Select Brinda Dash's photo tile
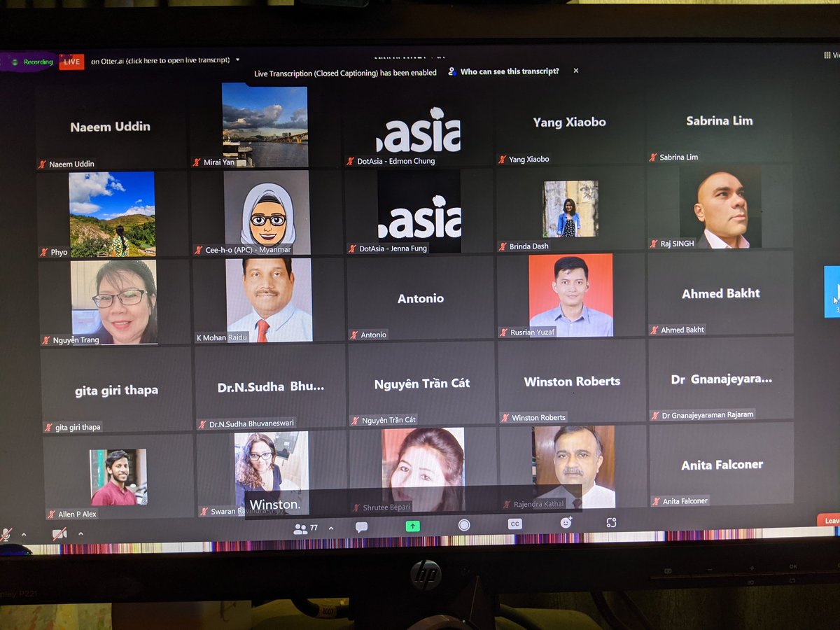The height and width of the screenshot is (630, 840). (570, 209)
